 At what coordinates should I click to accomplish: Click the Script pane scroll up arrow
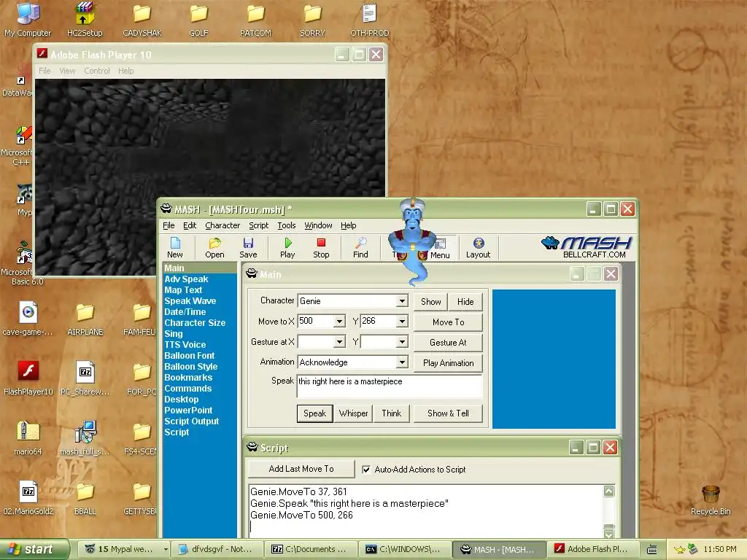609,491
